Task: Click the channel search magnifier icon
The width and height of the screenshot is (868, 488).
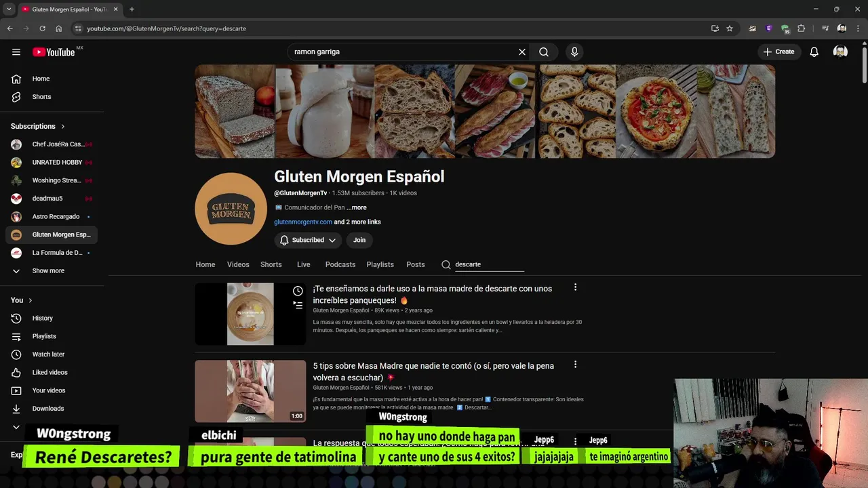Action: (x=446, y=265)
